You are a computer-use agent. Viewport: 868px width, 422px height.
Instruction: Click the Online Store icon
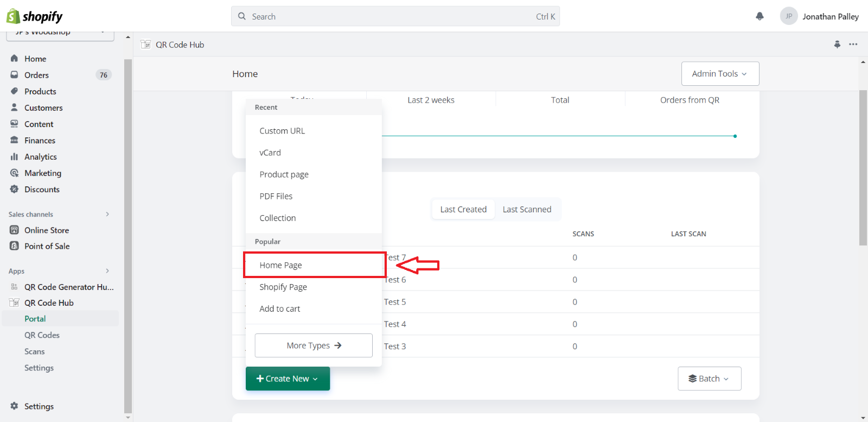[14, 230]
